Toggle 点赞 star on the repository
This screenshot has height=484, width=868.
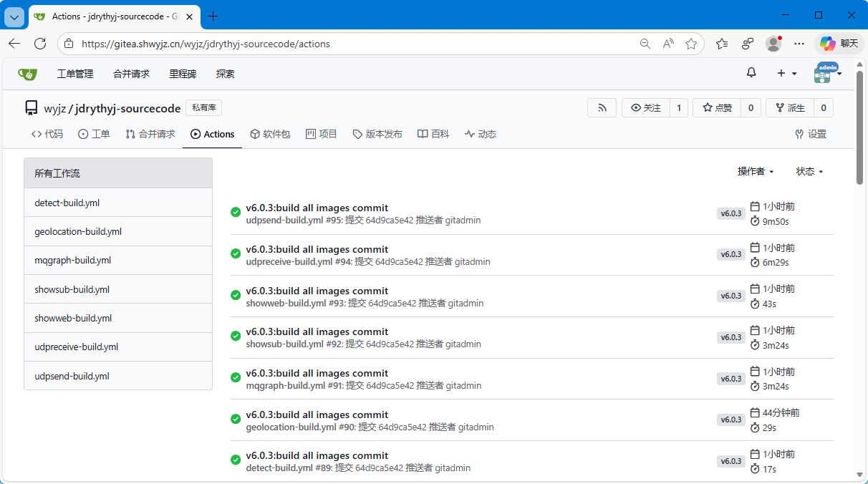[717, 108]
